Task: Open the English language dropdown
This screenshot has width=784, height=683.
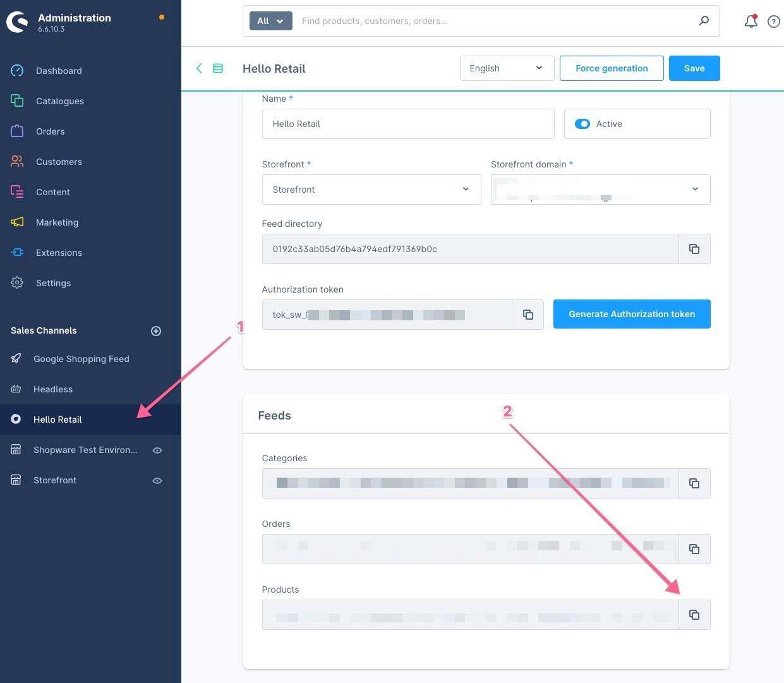Action: [507, 68]
